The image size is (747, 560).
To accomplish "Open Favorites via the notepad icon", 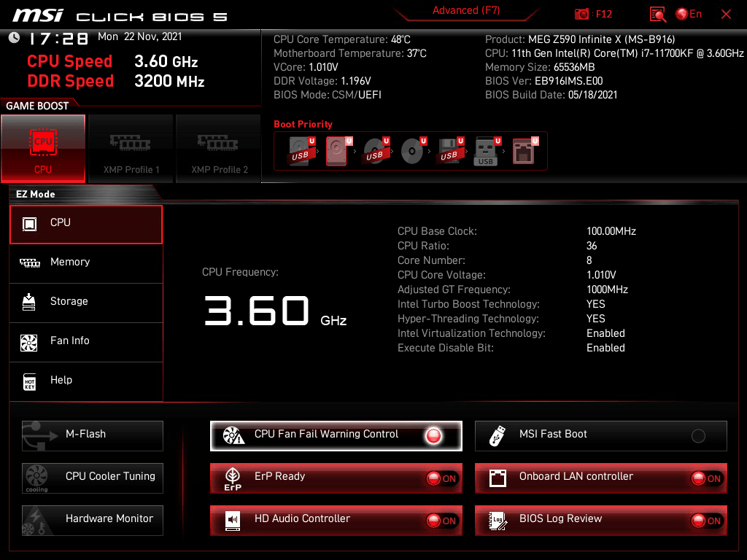I will point(657,13).
